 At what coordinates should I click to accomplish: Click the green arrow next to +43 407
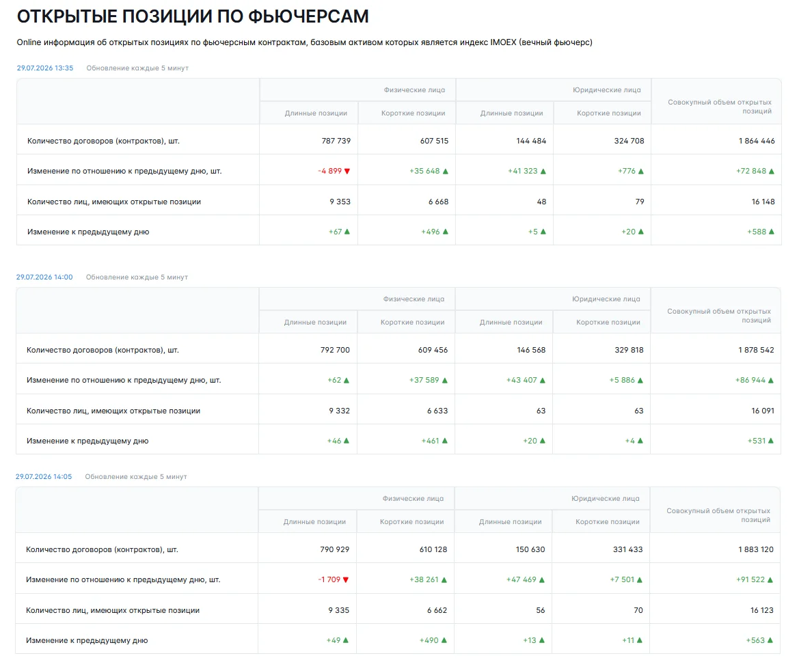(543, 381)
